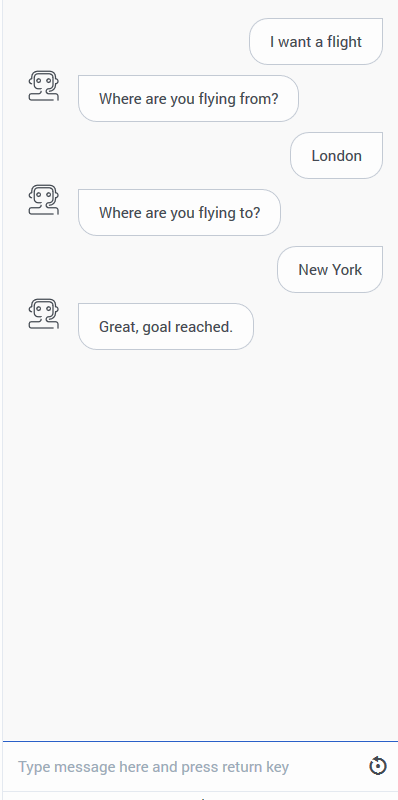Click bot avatar beside 'Where are you flying to?'
The image size is (398, 800).
(43, 199)
